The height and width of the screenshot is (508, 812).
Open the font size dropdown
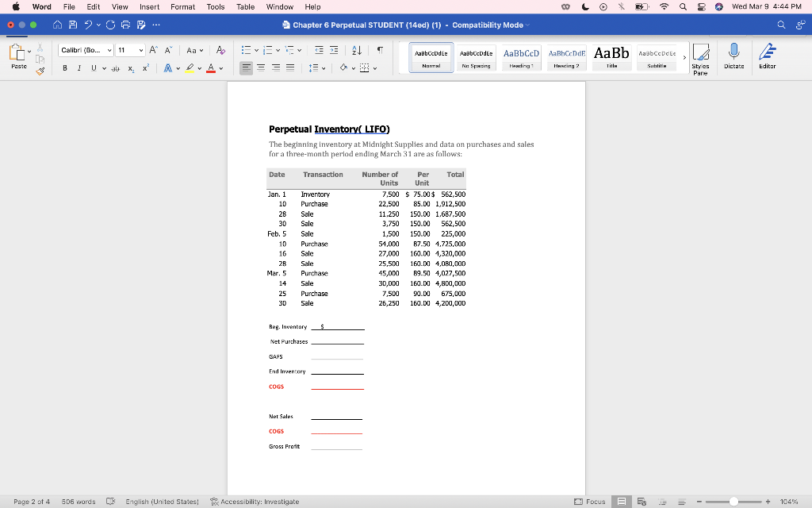[141, 50]
